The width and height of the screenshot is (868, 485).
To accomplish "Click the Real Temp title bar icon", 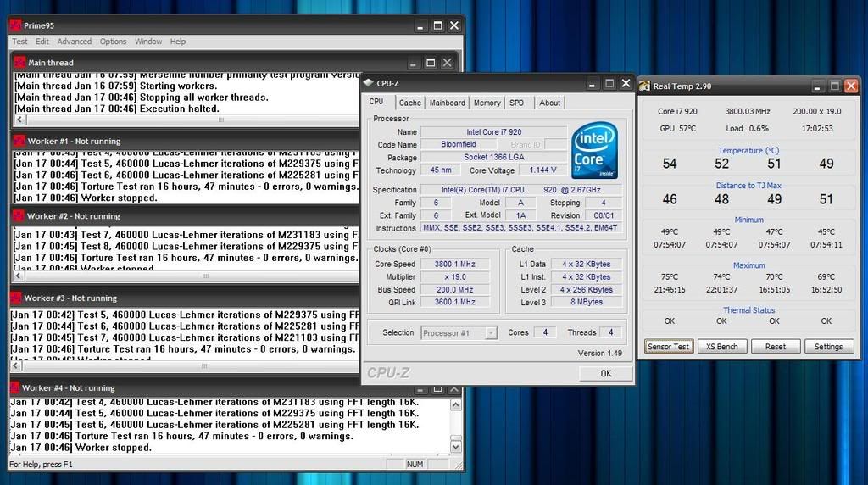I will click(644, 86).
